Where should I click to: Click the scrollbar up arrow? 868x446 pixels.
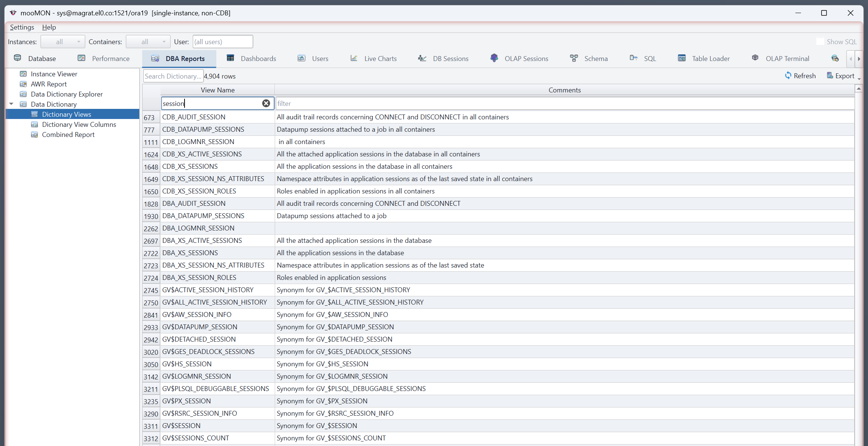point(859,88)
